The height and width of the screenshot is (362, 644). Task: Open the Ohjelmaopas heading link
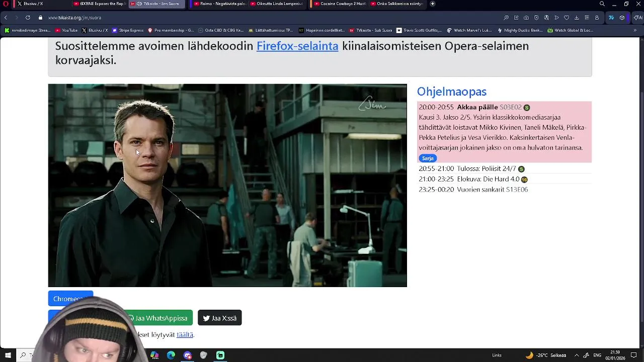pos(452,92)
